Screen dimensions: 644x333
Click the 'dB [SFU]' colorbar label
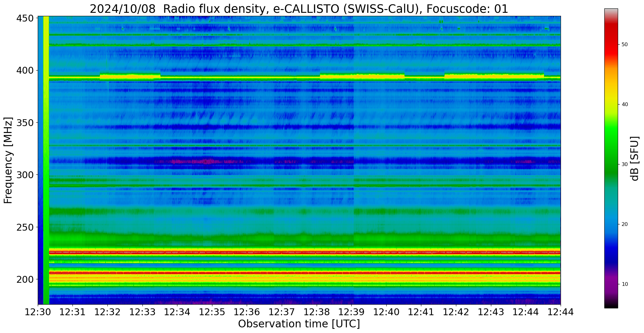pos(635,159)
